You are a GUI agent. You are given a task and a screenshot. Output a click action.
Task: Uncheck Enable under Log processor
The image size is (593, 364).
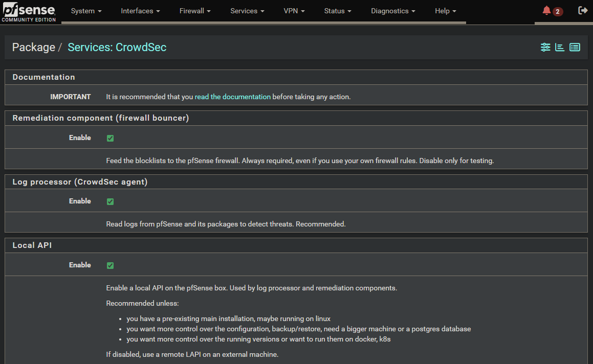click(110, 201)
